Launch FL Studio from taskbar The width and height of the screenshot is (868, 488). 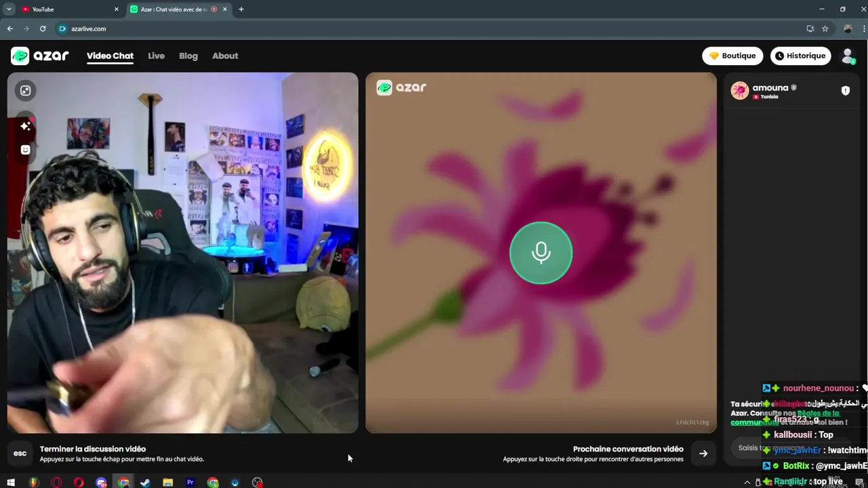click(x=33, y=483)
